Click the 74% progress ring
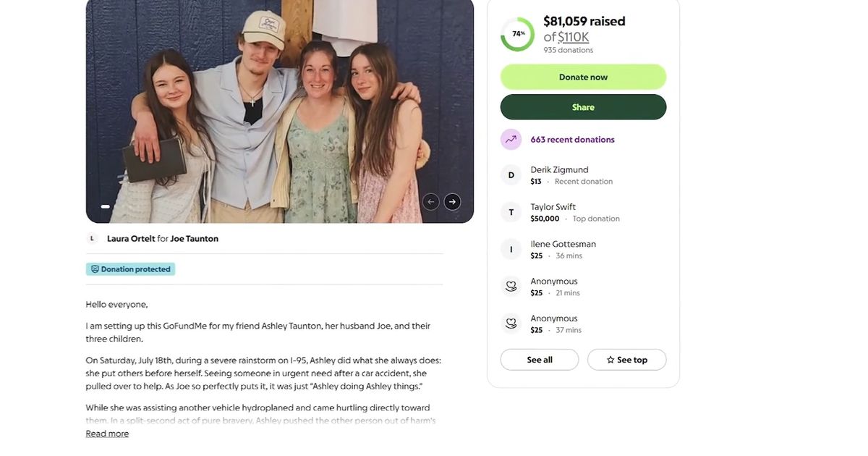868x456 pixels. coord(518,34)
